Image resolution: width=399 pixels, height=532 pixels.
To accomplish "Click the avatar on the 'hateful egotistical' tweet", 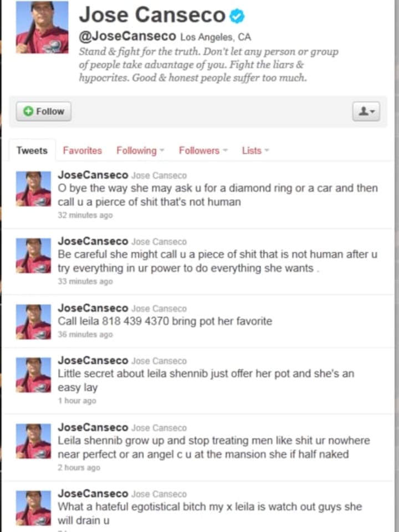I will coord(33,508).
